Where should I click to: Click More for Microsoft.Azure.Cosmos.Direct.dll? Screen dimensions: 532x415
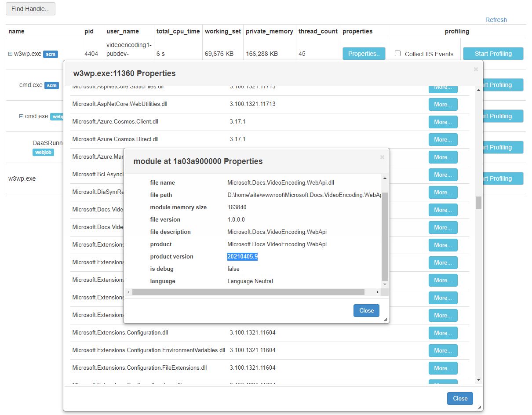click(443, 139)
